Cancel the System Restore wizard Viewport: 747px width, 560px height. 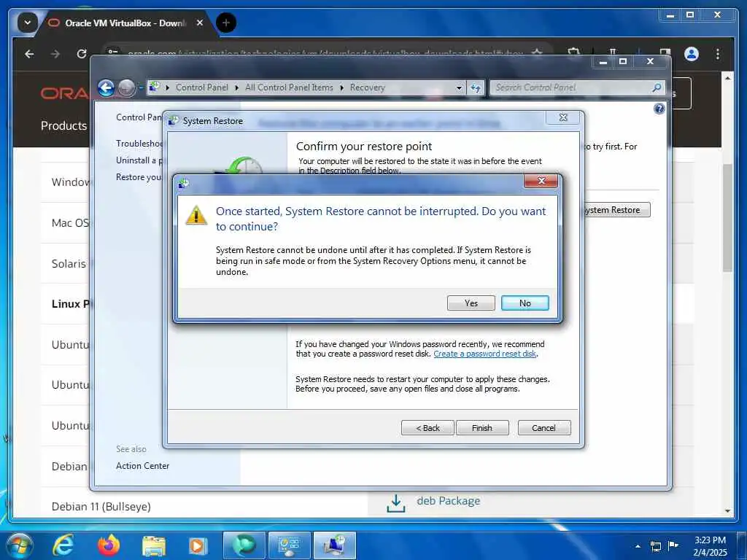click(543, 427)
